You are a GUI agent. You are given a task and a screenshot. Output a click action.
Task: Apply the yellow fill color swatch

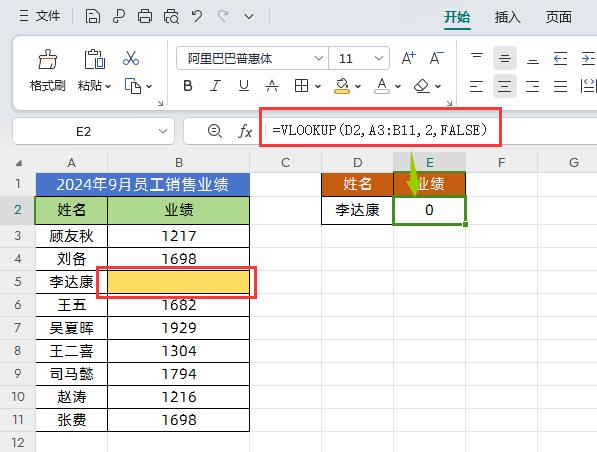coord(342,86)
